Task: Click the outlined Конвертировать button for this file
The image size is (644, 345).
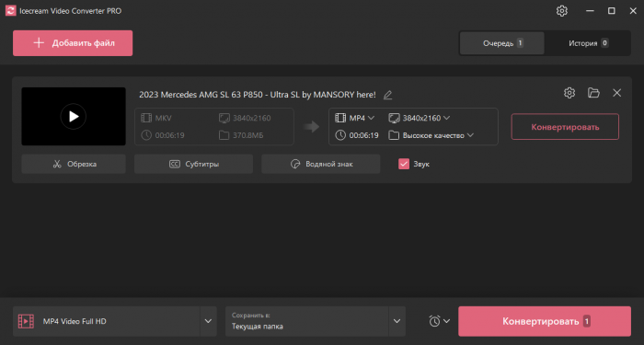Action: 565,127
